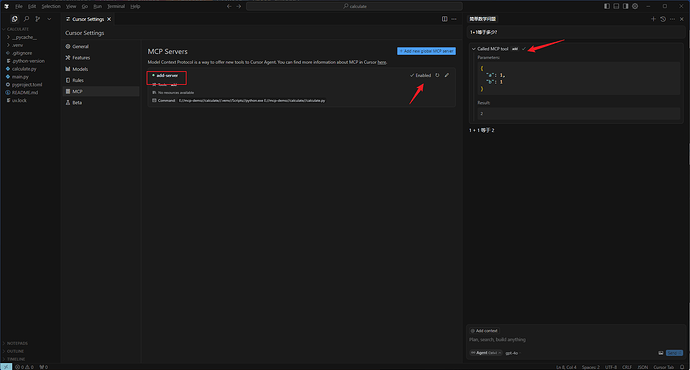690x370 pixels.
Task: Open the Terminal menu
Action: (x=116, y=6)
